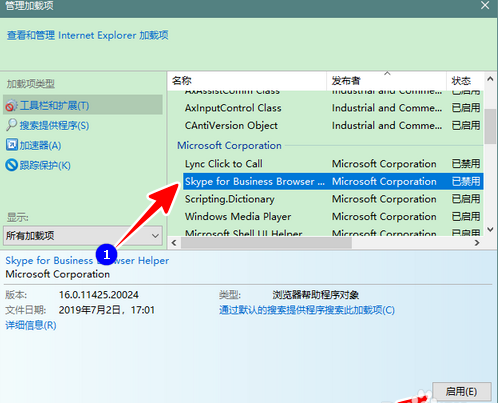498x403 pixels.
Task: Open the 详细信息(R) link
Action: 31,325
